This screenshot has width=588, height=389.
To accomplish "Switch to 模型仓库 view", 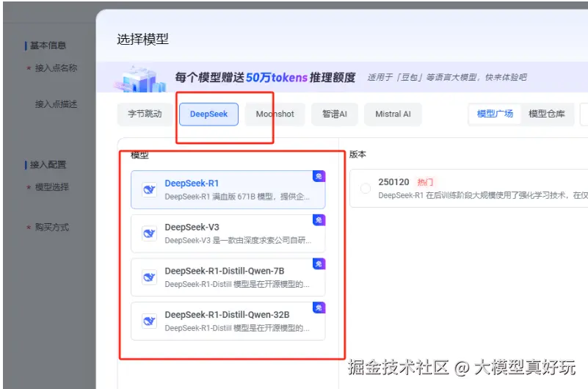I will 547,114.
